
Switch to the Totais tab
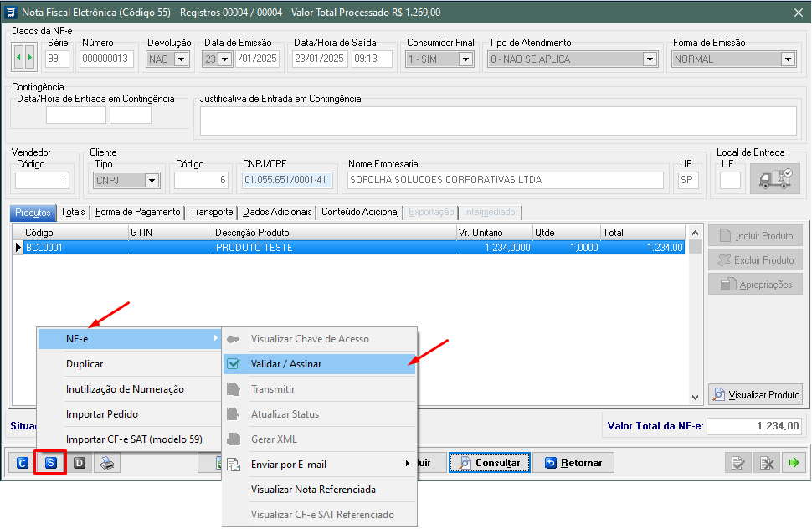73,212
